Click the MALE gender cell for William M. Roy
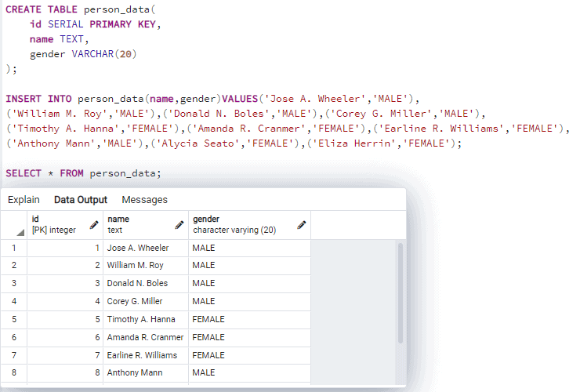 coord(250,266)
